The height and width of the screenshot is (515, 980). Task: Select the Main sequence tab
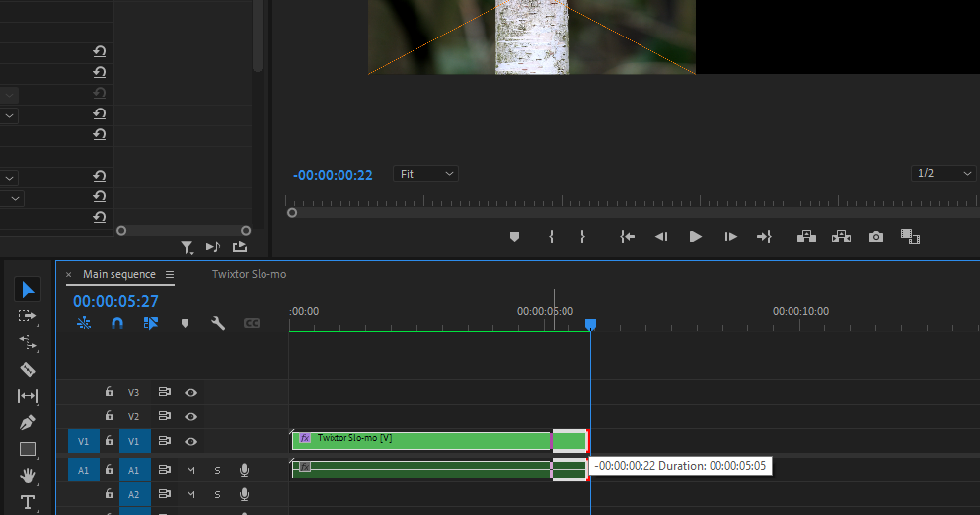pyautogui.click(x=119, y=274)
